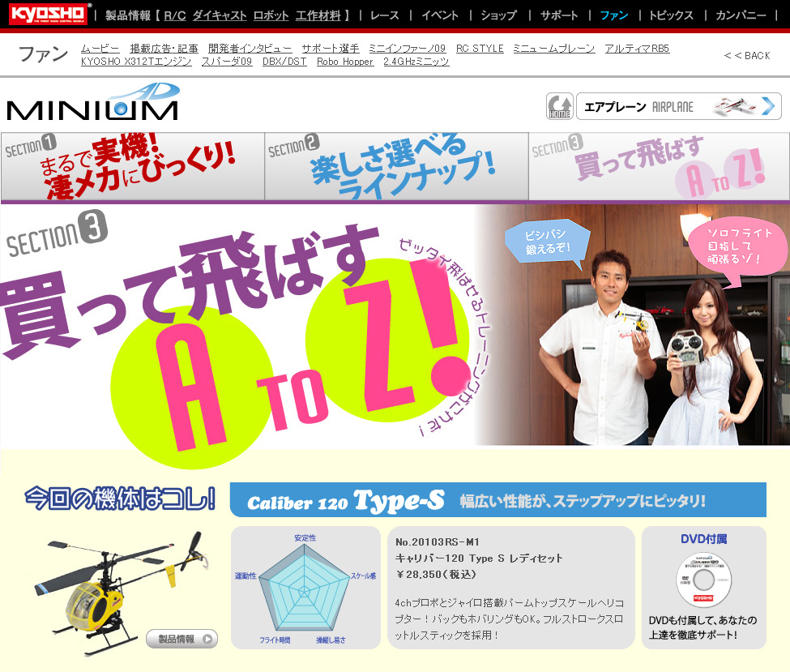Viewport: 790px width, 672px height.
Task: Go to MINIUM Home icon
Action: click(560, 106)
